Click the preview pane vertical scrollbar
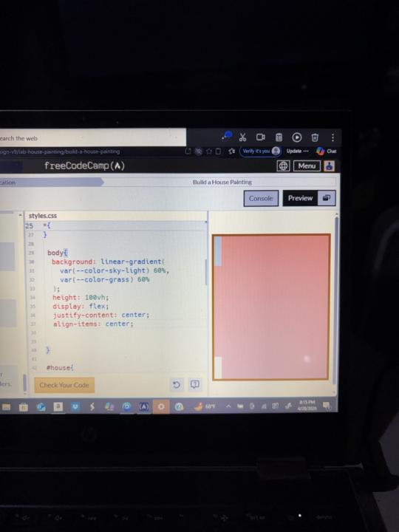The image size is (399, 532). (x=336, y=299)
